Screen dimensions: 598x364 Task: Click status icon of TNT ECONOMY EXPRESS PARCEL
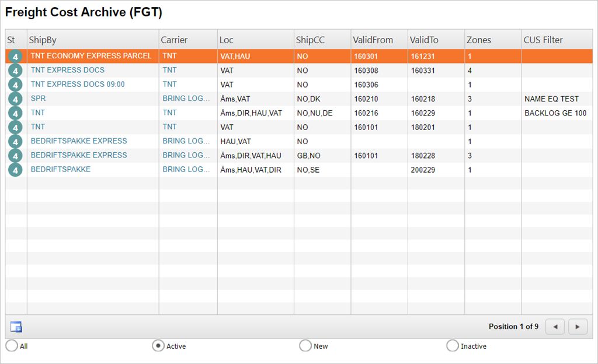coord(16,57)
